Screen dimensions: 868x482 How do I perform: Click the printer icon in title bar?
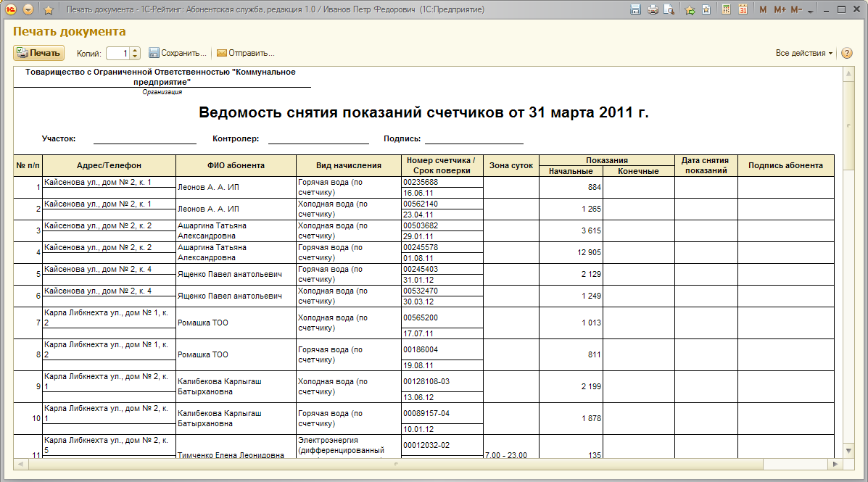653,10
